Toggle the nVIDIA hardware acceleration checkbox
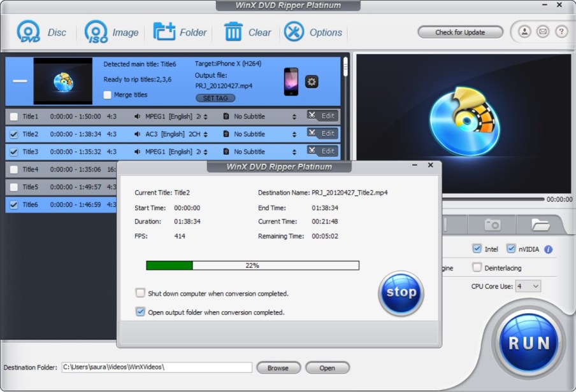 click(x=511, y=249)
